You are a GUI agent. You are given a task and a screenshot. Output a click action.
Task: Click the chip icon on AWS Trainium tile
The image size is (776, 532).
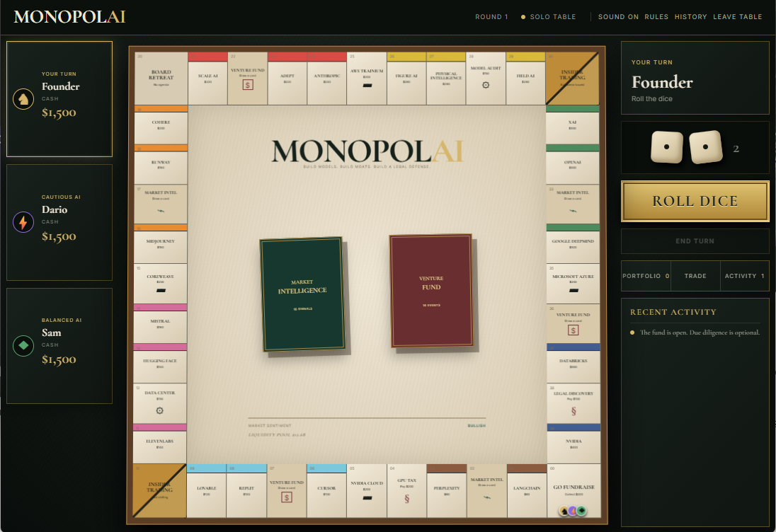tap(367, 86)
